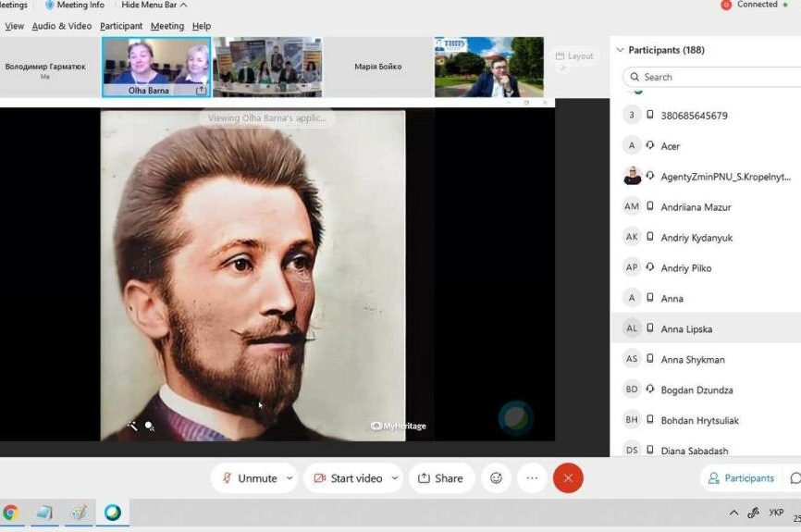Select Anna Lipska in participants list
Screen dimensions: 801x532
pos(686,328)
